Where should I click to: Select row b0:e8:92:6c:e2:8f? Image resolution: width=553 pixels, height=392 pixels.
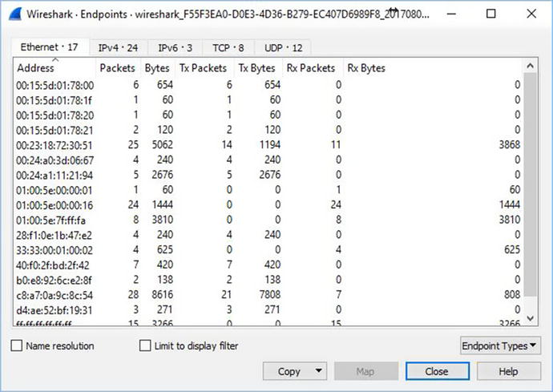pyautogui.click(x=268, y=280)
